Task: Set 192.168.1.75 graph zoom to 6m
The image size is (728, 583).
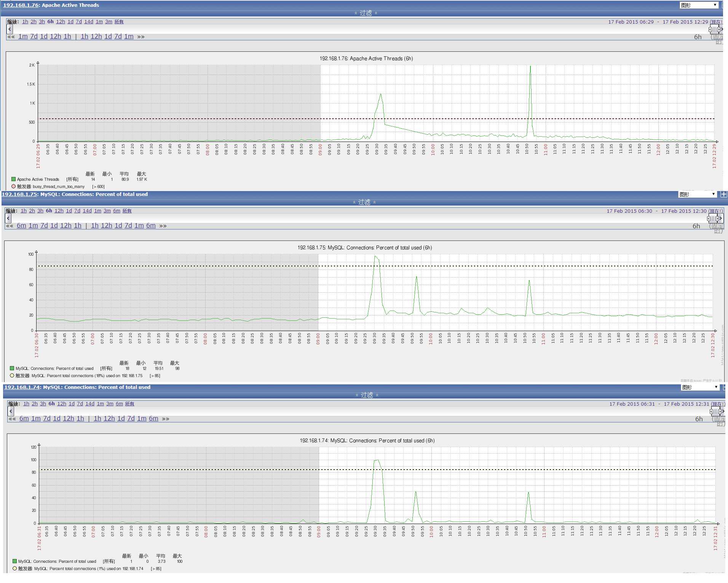Action: (117, 211)
